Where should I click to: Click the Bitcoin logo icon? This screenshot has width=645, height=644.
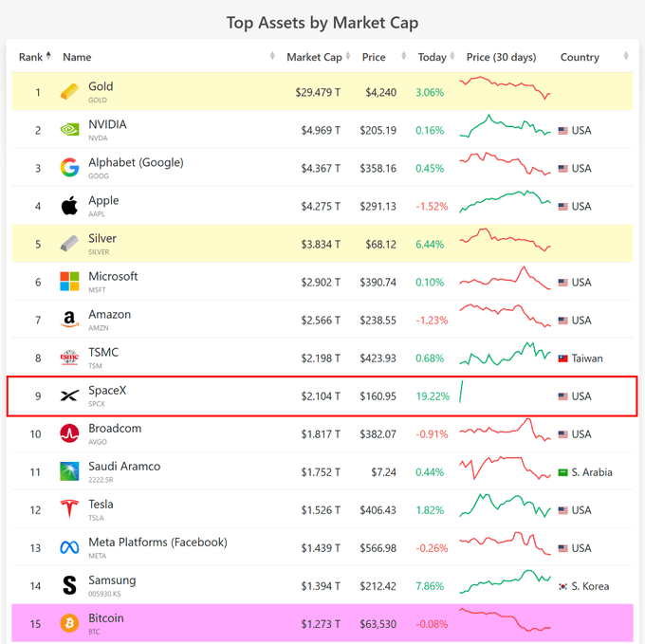(x=69, y=623)
